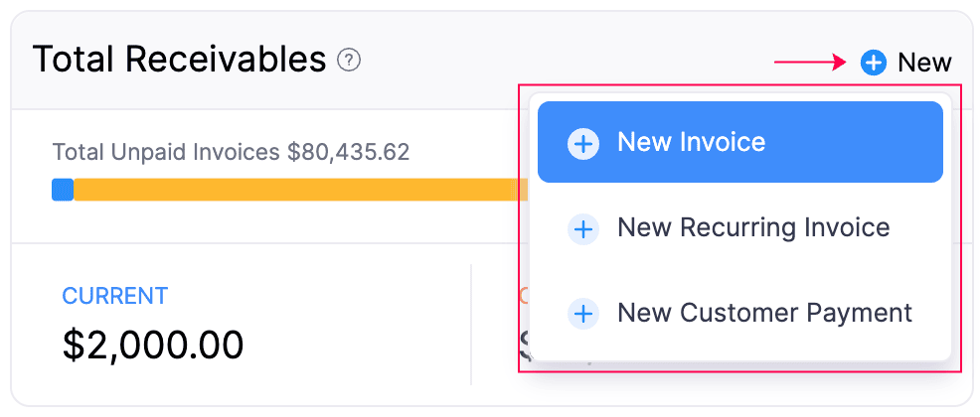980x417 pixels.
Task: Choose New Recurring Invoice from the menu
Action: coord(752,228)
